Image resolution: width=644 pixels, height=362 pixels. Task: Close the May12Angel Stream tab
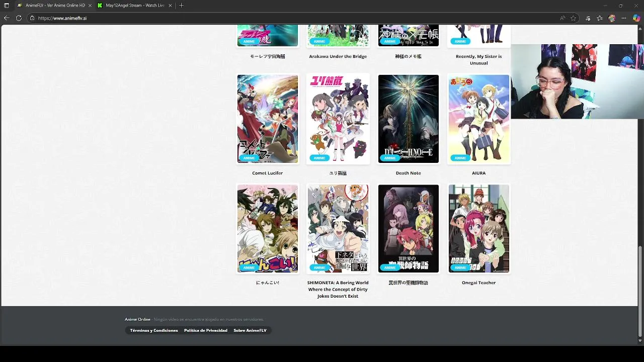coord(170,6)
